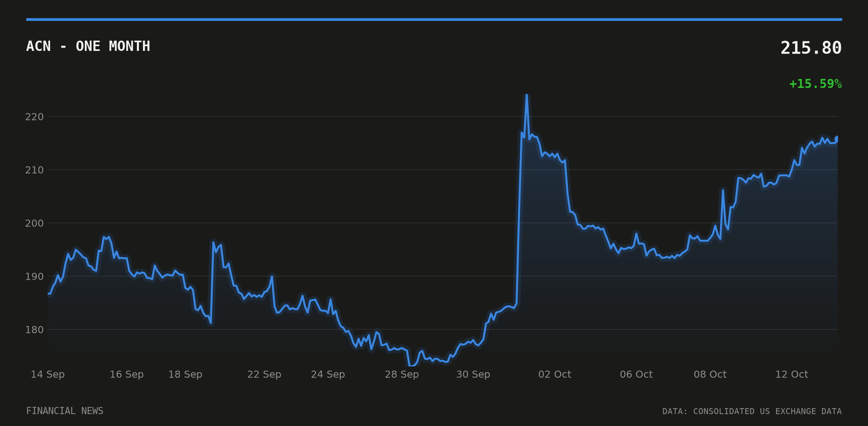868x426 pixels.
Task: Click the 180 y-axis label
Action: (34, 330)
